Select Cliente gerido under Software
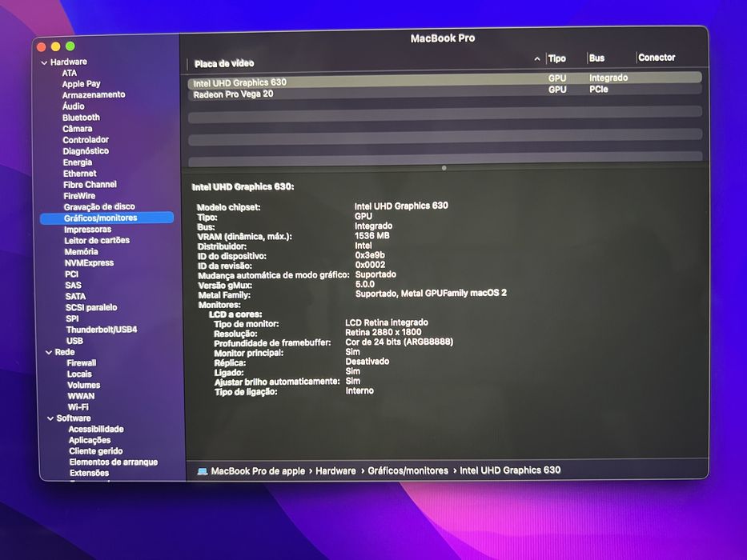Screen dimensions: 747x560 [x=95, y=451]
